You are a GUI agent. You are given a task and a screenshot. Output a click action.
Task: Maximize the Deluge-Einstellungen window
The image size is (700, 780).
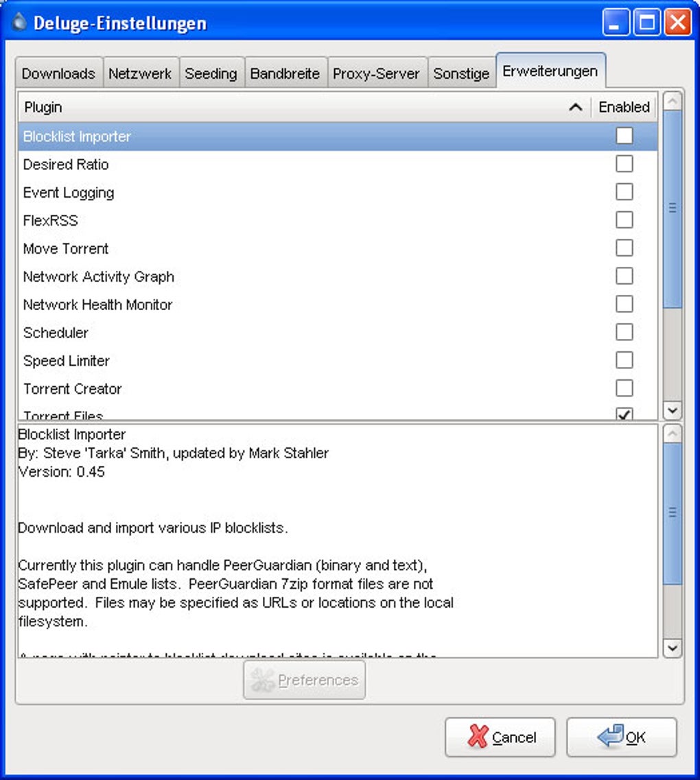646,23
